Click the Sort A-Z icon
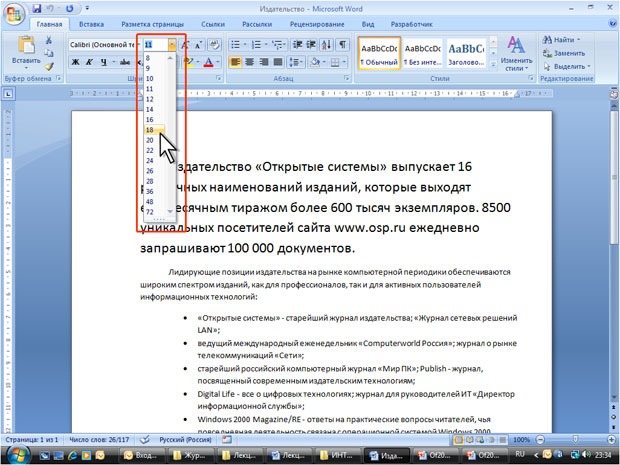 point(327,45)
